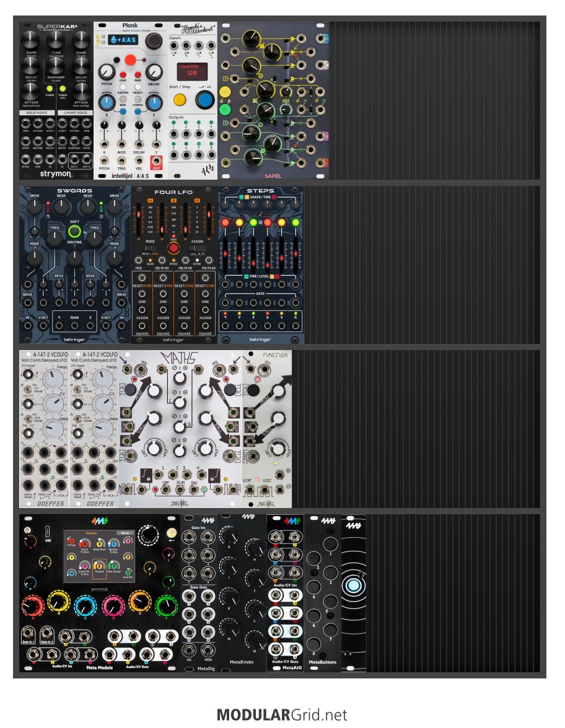Click the USB port on Meta Module
The width and height of the screenshot is (565, 728).
48,532
